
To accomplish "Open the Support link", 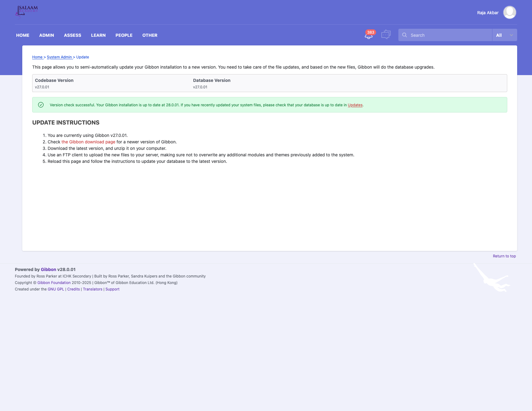I will (x=112, y=289).
